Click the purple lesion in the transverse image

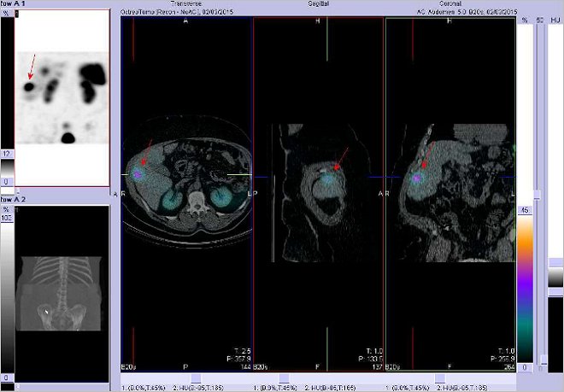coord(138,173)
